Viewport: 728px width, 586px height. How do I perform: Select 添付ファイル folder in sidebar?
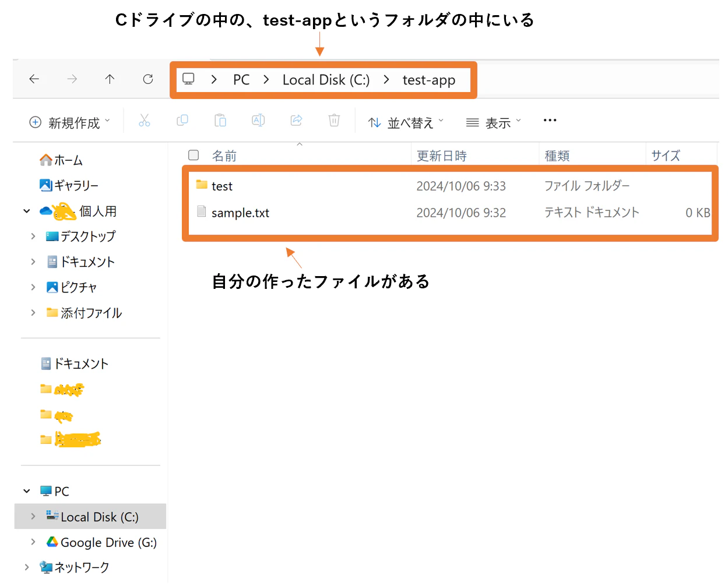(x=85, y=313)
